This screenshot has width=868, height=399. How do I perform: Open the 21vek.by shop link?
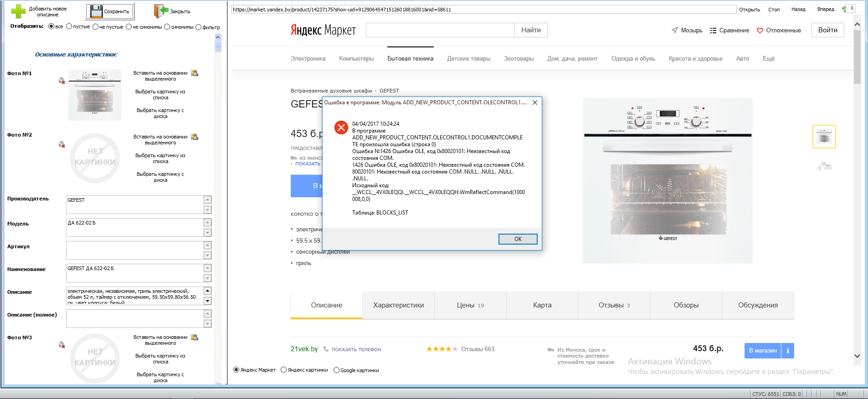click(304, 349)
